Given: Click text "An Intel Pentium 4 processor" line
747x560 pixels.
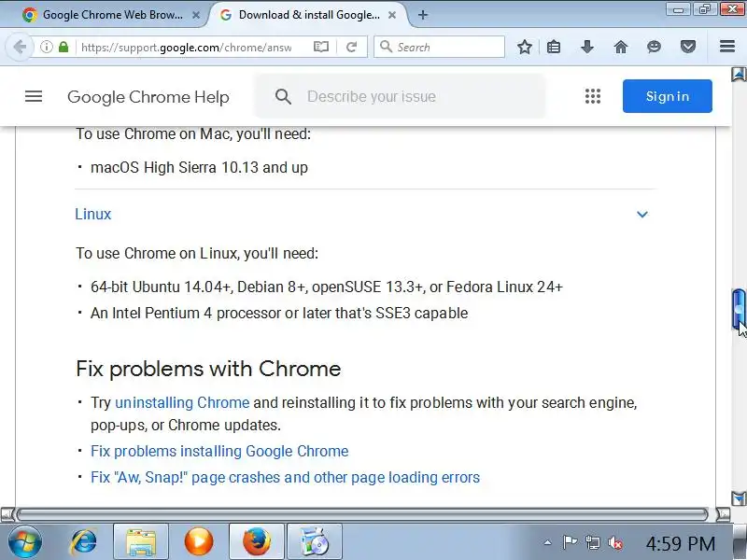Looking at the screenshot, I should (x=279, y=313).
